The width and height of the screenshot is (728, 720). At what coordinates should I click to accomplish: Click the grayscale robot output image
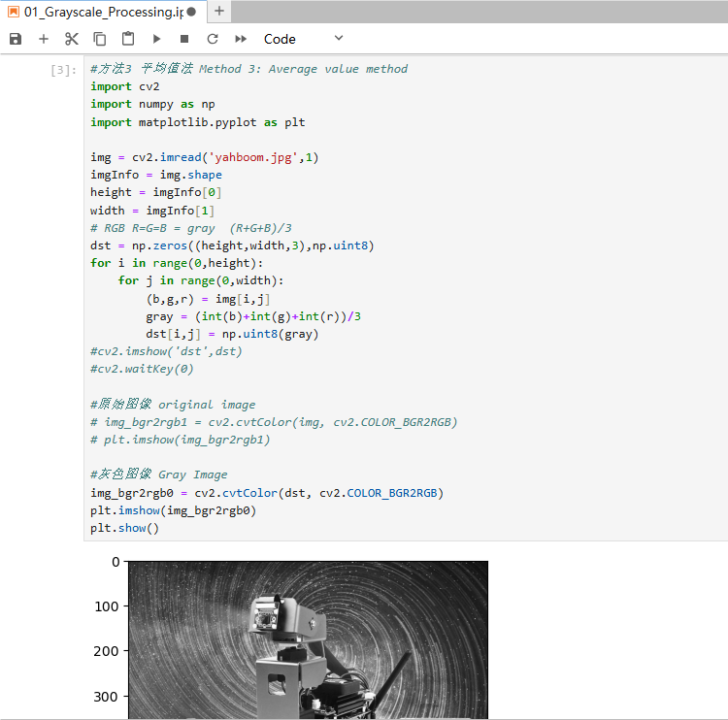(x=308, y=640)
